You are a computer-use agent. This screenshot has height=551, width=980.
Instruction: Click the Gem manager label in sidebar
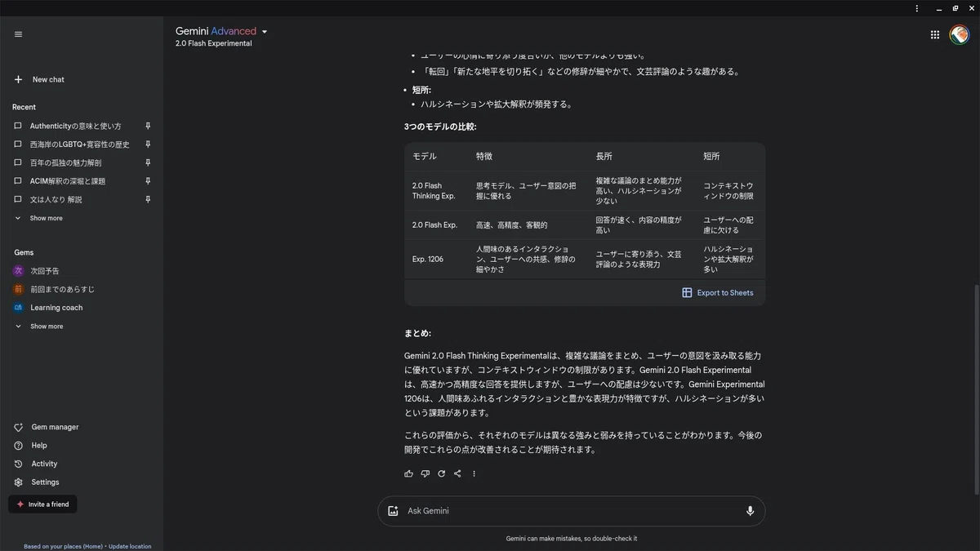point(55,428)
